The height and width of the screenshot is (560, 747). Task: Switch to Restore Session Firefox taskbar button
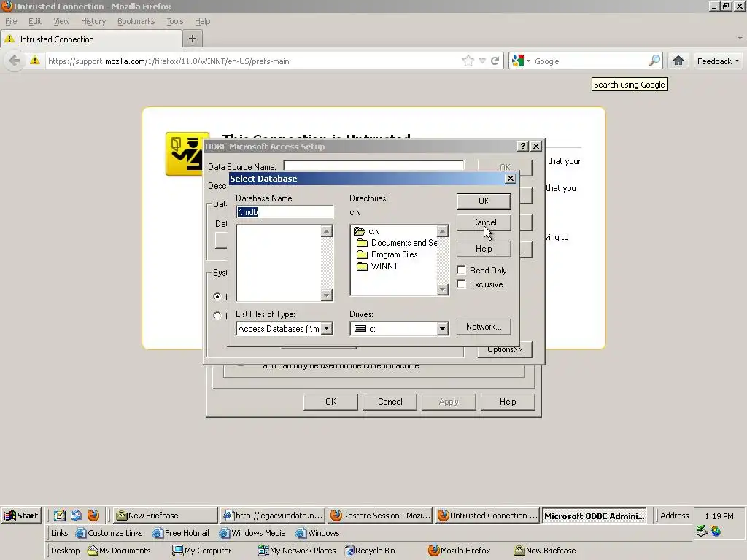[379, 516]
